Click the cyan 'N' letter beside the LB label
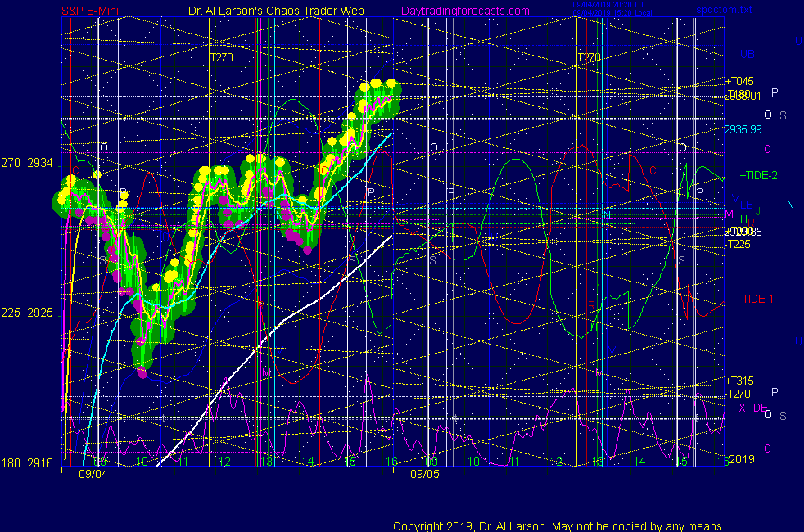804x532 pixels. coord(790,205)
